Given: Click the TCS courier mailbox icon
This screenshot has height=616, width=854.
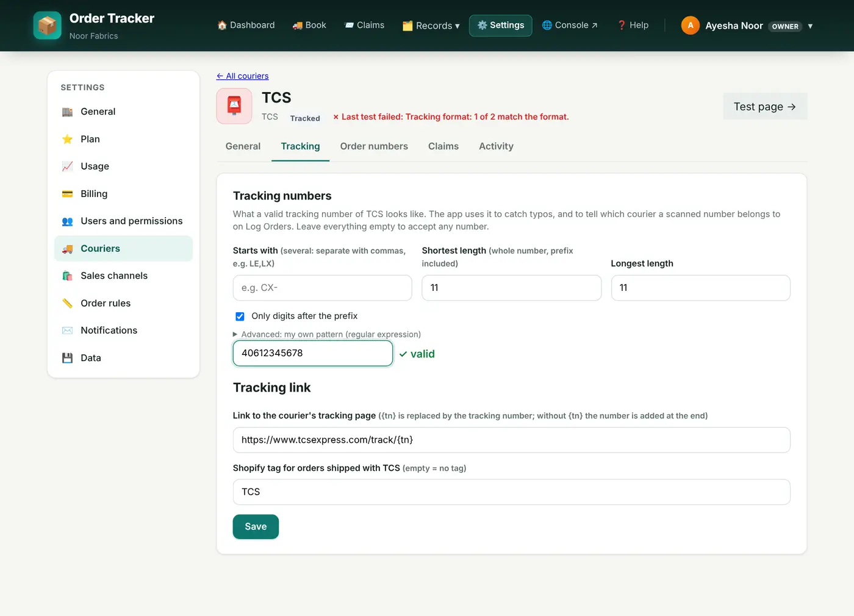Looking at the screenshot, I should pyautogui.click(x=234, y=106).
